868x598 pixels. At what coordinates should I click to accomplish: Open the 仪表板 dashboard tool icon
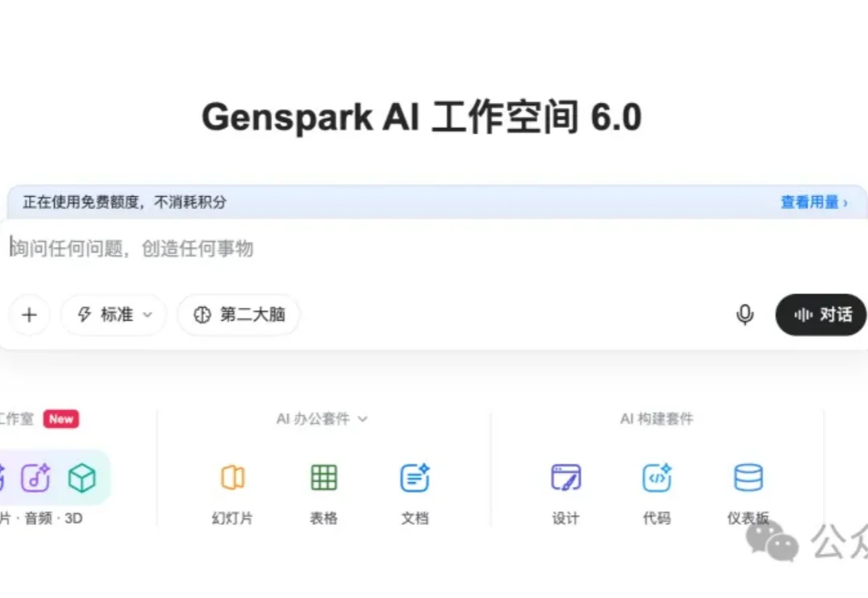[x=748, y=477]
